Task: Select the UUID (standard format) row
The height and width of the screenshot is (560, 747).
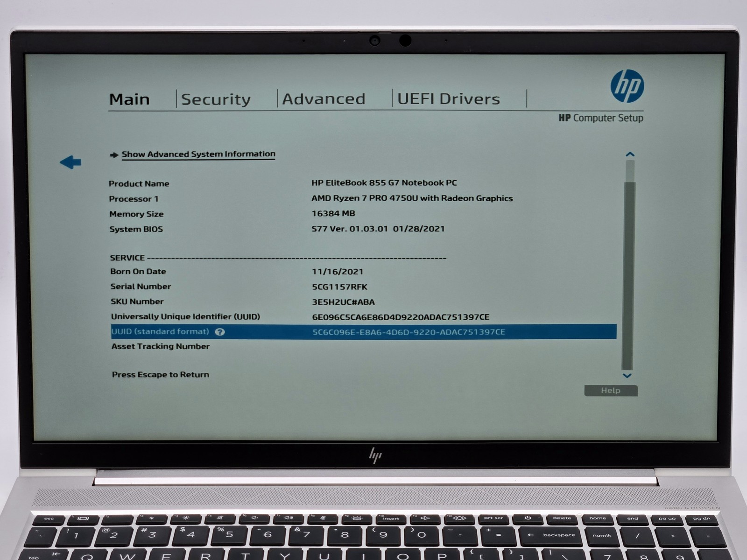Action: (364, 332)
